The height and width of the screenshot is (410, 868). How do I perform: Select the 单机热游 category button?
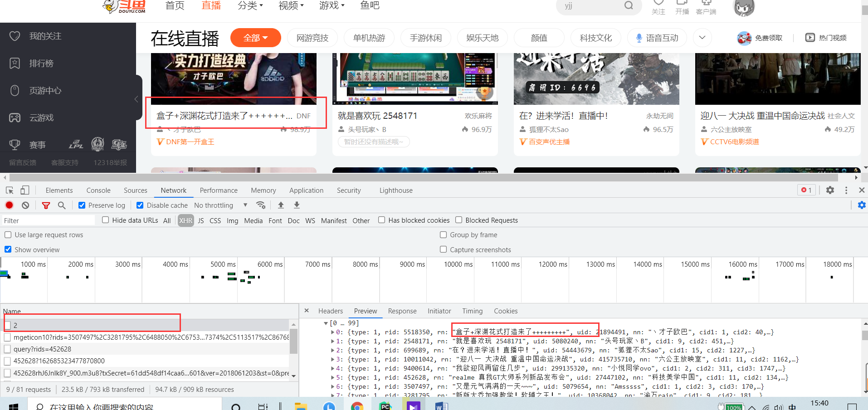pos(369,38)
